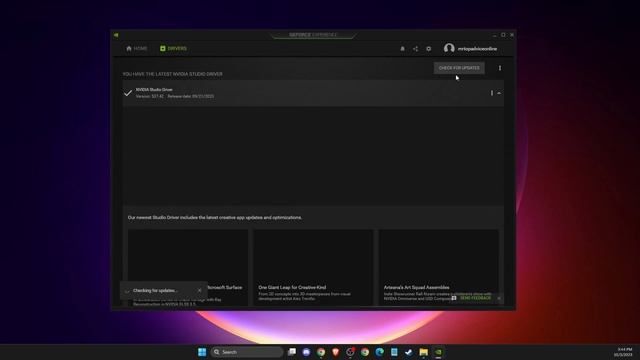Open the Share overlay icon
Screen dimensions: 640x360
416,49
